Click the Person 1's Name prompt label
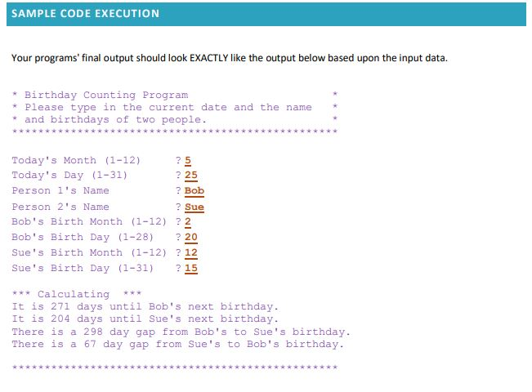 click(x=60, y=190)
